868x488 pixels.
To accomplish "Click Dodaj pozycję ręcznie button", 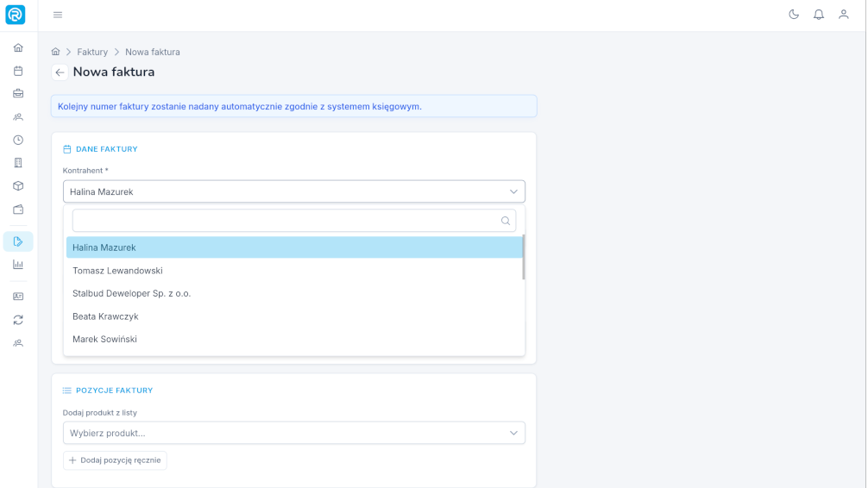I will coord(115,460).
